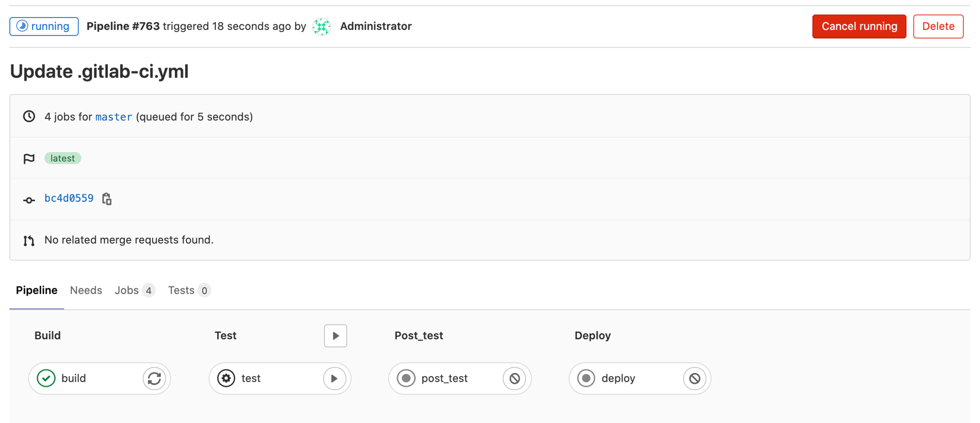Open commit bc4d0559 link
The width and height of the screenshot is (980, 423).
pos(69,199)
